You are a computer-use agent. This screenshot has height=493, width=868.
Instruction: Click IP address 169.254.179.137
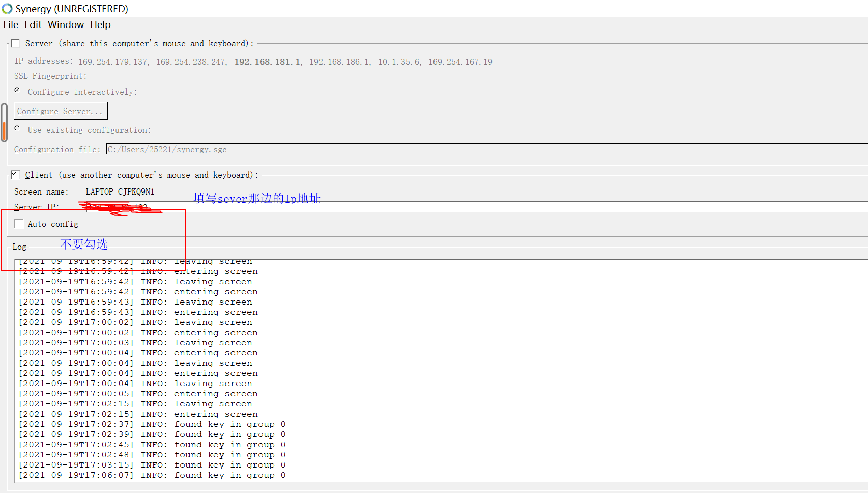[113, 62]
